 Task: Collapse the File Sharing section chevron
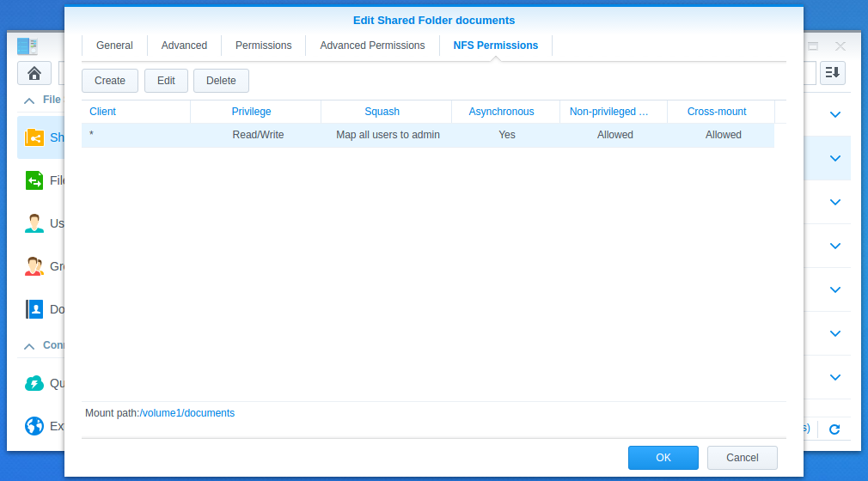click(x=29, y=100)
